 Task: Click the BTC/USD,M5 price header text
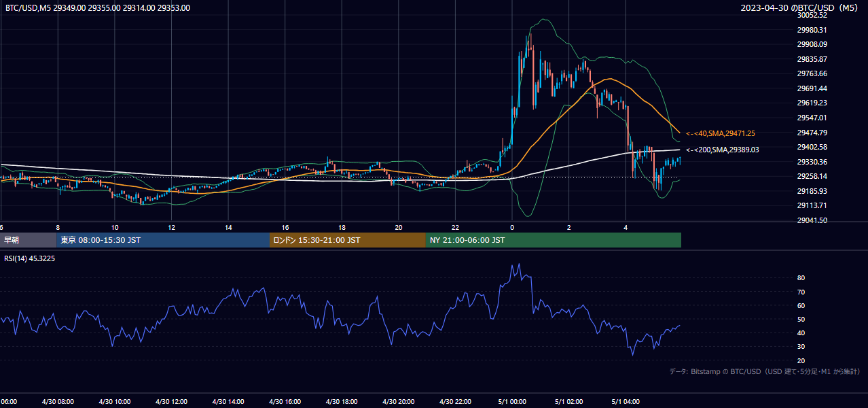98,8
